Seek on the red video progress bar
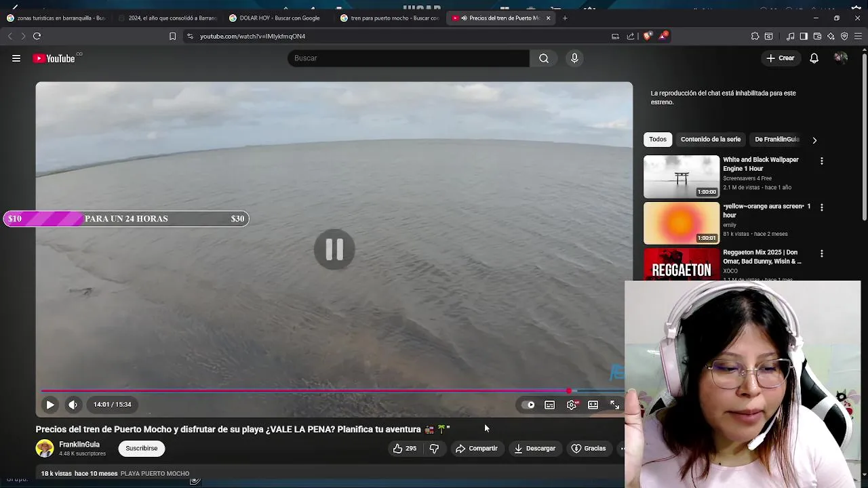This screenshot has height=488, width=868. coord(332,391)
